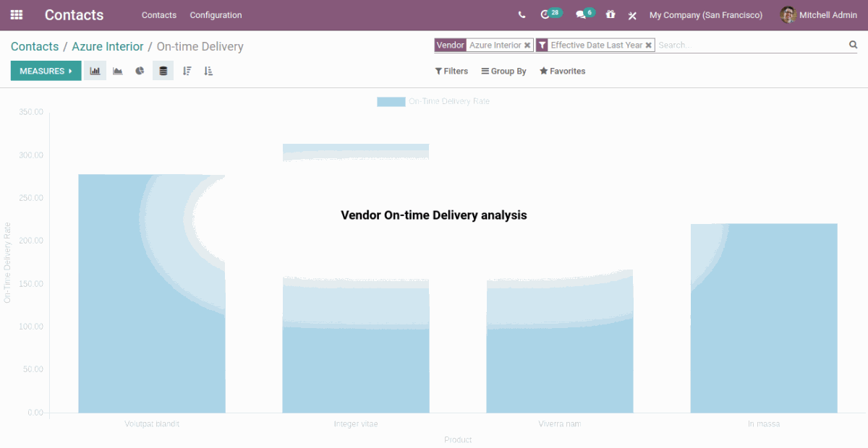Expand the Group By options

click(x=503, y=72)
